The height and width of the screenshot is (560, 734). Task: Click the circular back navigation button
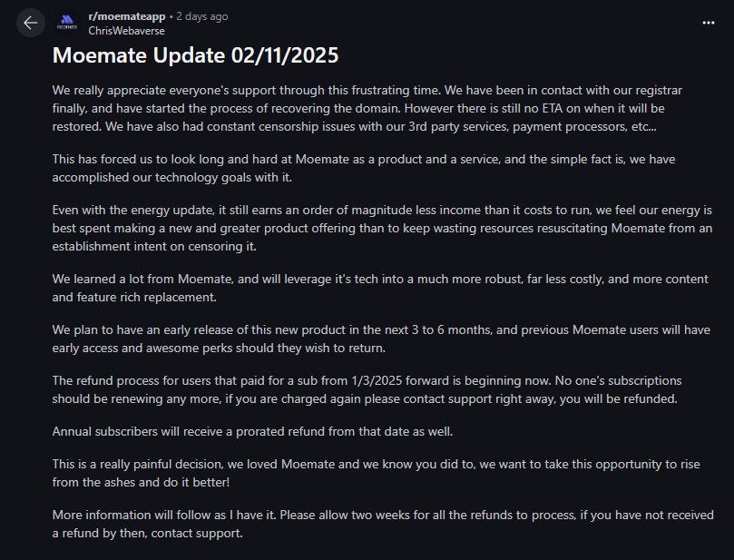30,23
